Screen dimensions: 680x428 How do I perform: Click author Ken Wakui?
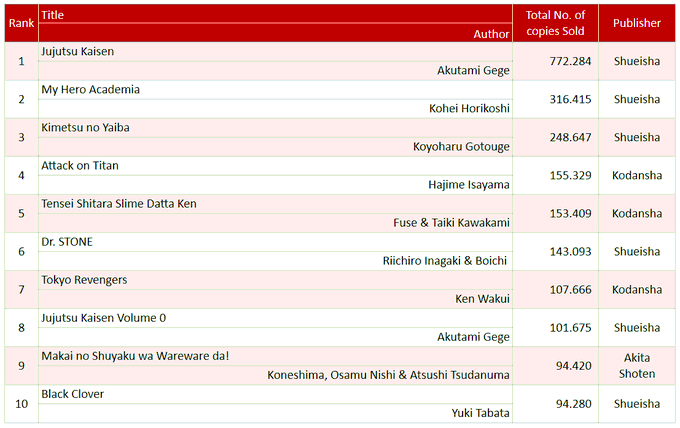(482, 299)
